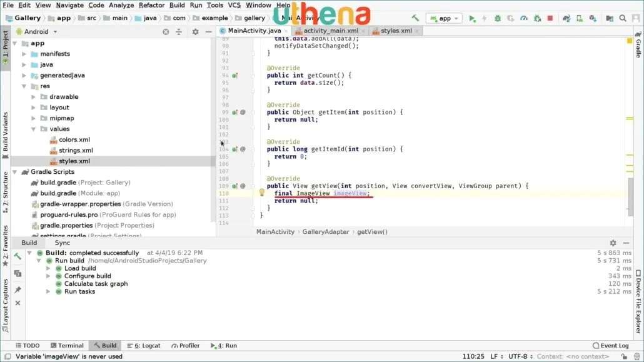Image resolution: width=644 pixels, height=362 pixels.
Task: Click the override gutter icon at line 94
Action: (234, 76)
